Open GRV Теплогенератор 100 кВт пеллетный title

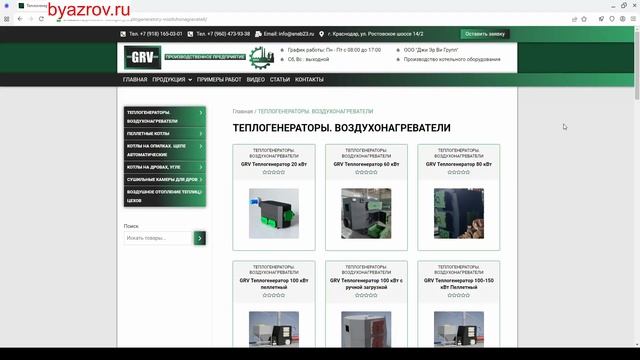click(x=273, y=284)
